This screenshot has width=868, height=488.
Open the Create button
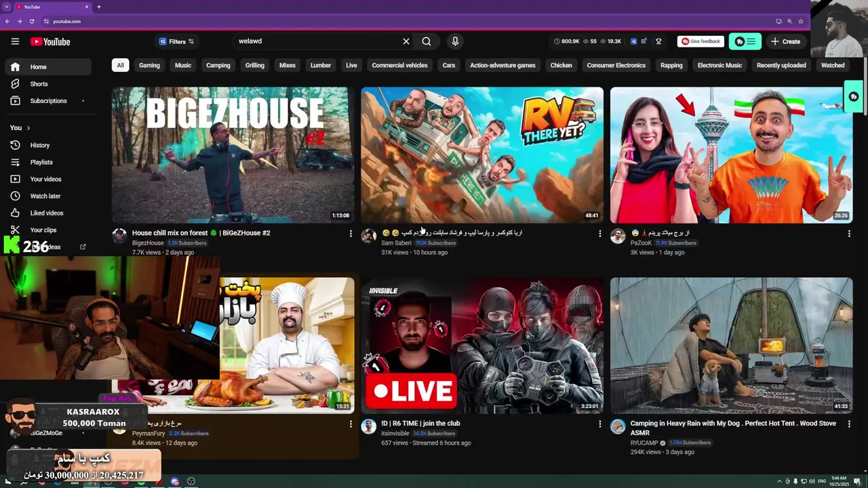coord(785,41)
